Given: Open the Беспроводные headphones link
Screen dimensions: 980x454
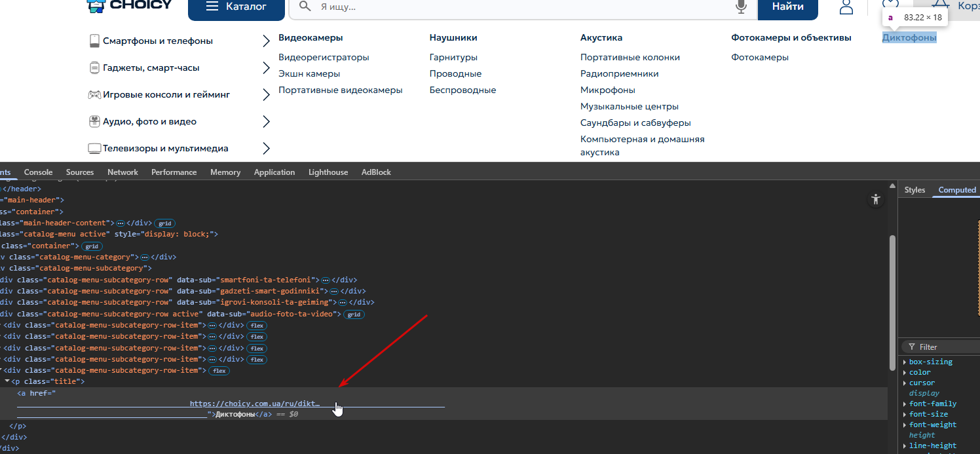Looking at the screenshot, I should (462, 90).
